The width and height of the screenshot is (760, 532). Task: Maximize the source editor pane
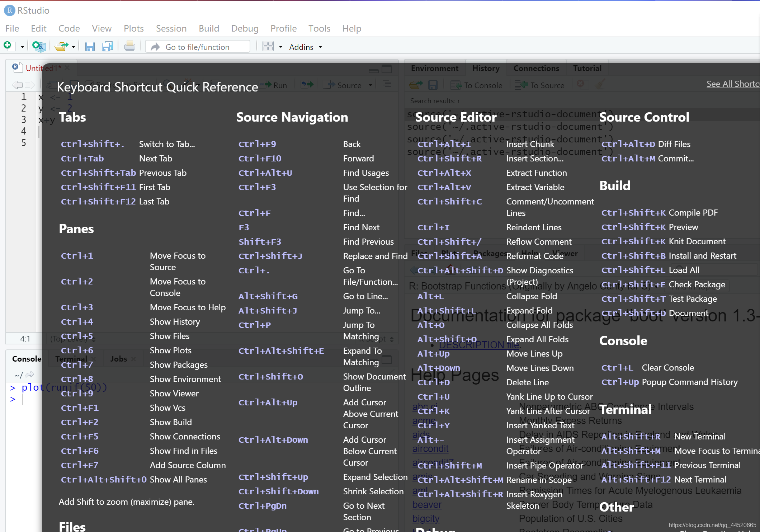tap(387, 69)
